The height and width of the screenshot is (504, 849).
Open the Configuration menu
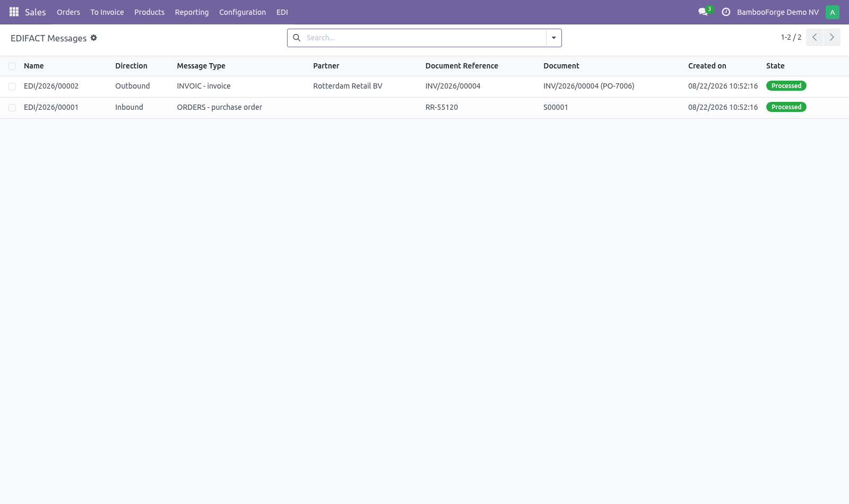[242, 12]
